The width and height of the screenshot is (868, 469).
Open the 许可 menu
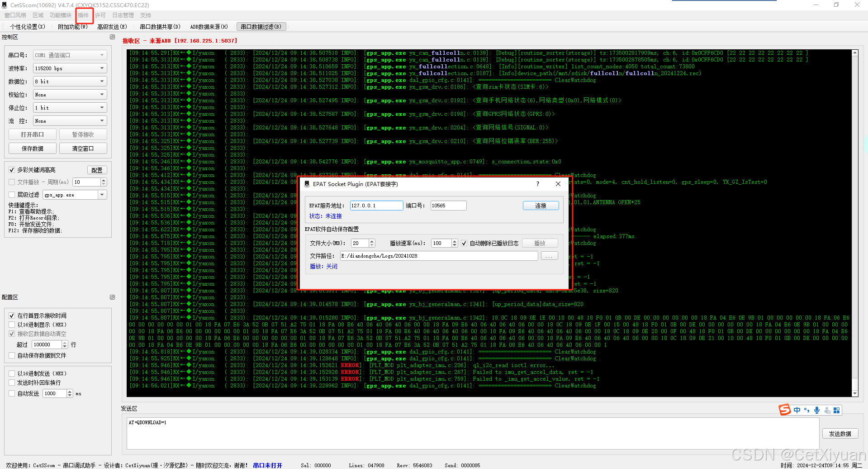tap(100, 15)
